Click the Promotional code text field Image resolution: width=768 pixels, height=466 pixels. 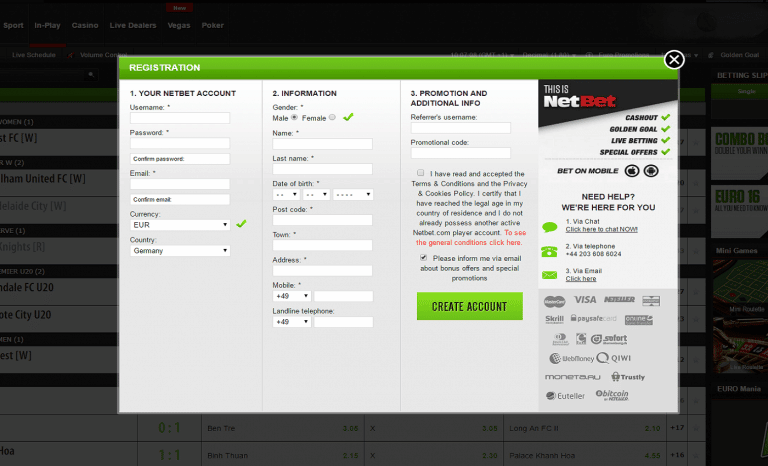tap(460, 154)
